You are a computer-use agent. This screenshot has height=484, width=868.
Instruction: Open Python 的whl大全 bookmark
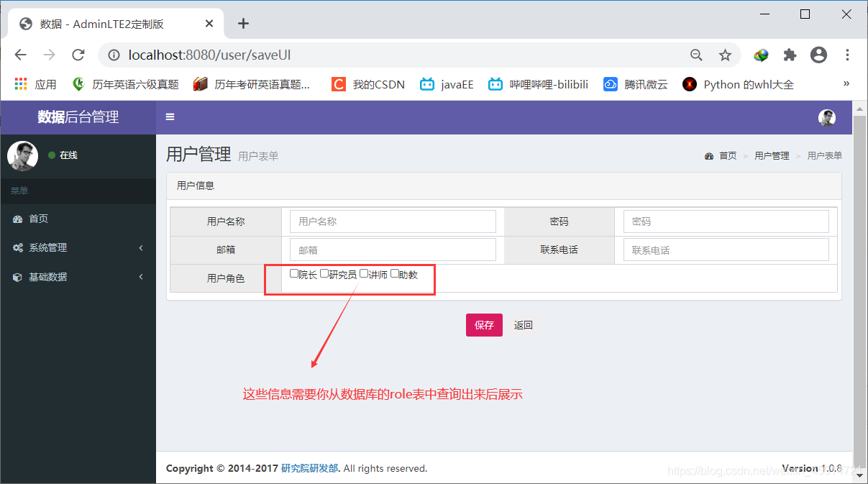(738, 84)
